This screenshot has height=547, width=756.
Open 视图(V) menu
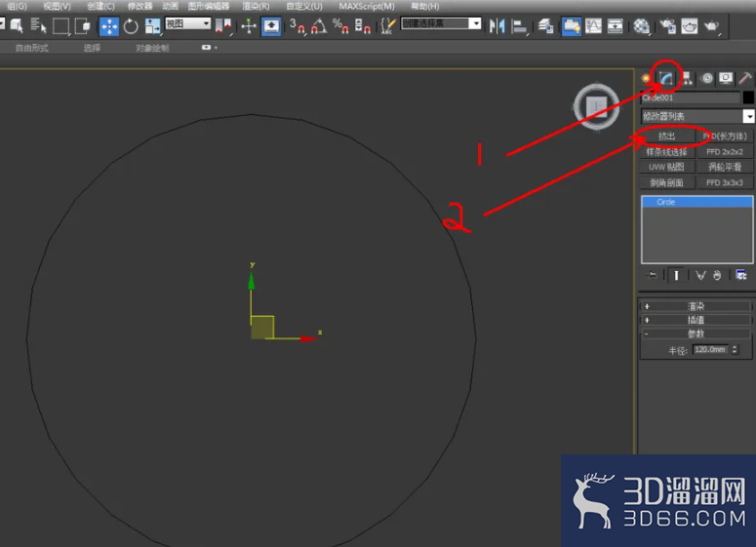[x=57, y=6]
